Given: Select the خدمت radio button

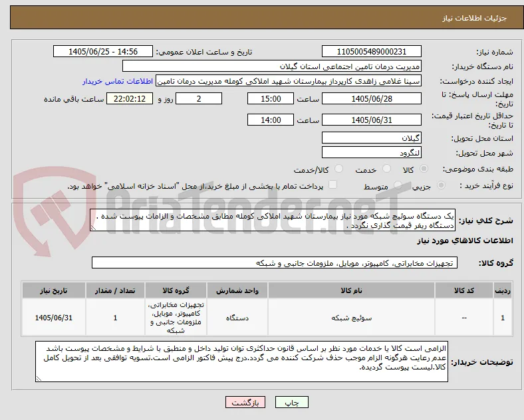Looking at the screenshot, I should [x=386, y=169].
